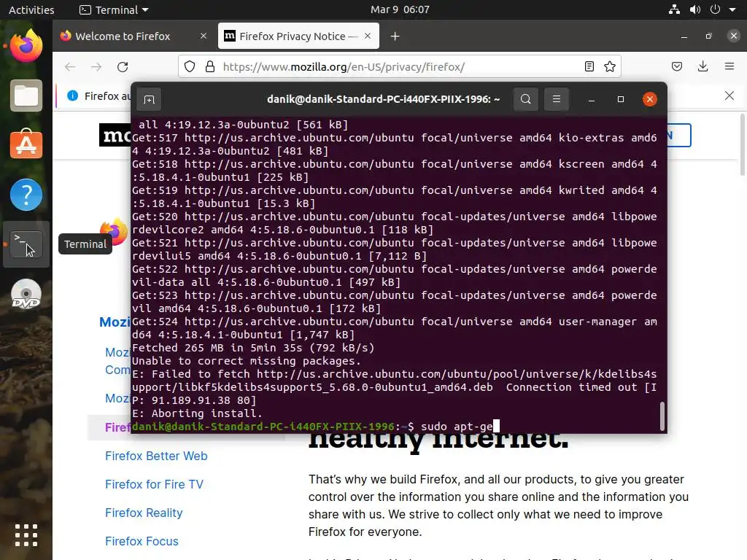Go forward in Firefox
The height and width of the screenshot is (560, 747).
pos(96,66)
